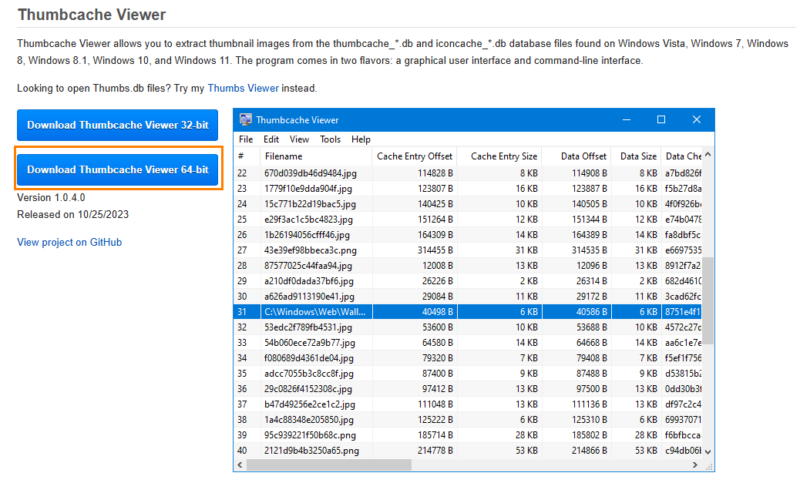Sort by Data Offset column header
Viewport: 800px width, 483px height.
576,156
